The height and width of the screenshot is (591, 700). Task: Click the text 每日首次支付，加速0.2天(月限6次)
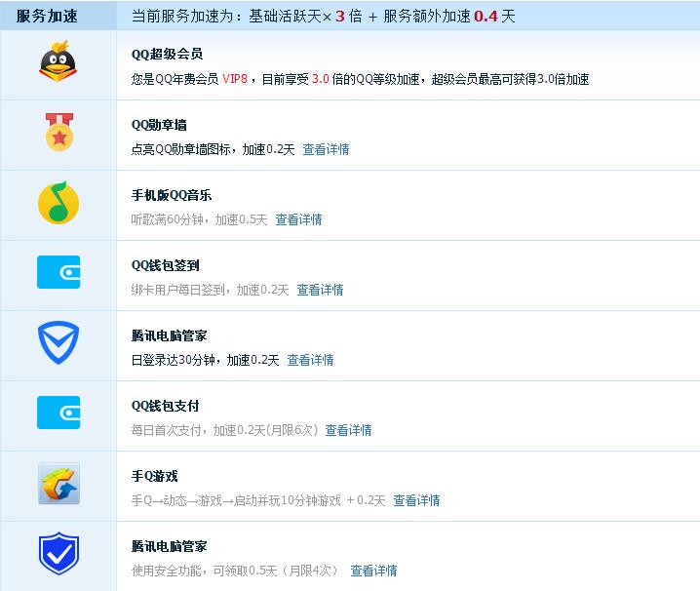pyautogui.click(x=224, y=430)
